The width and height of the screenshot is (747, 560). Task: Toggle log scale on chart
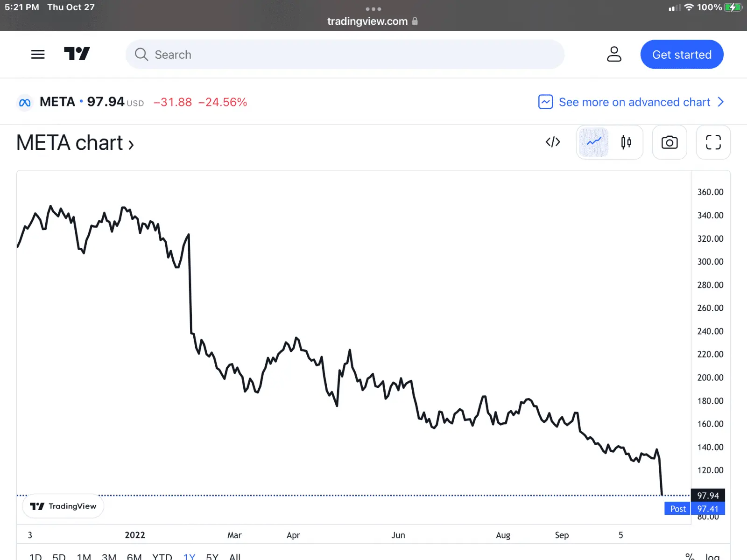pos(712,556)
